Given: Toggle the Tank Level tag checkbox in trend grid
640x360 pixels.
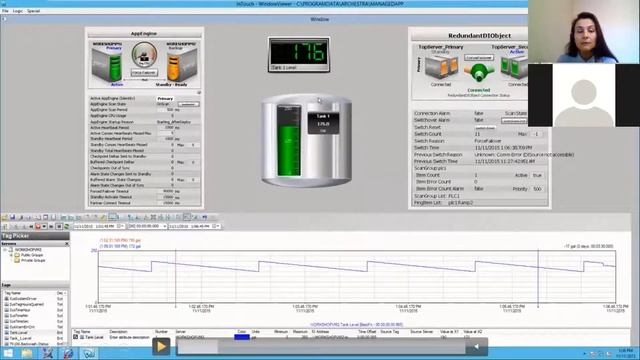Looking at the screenshot, I should tap(76, 337).
